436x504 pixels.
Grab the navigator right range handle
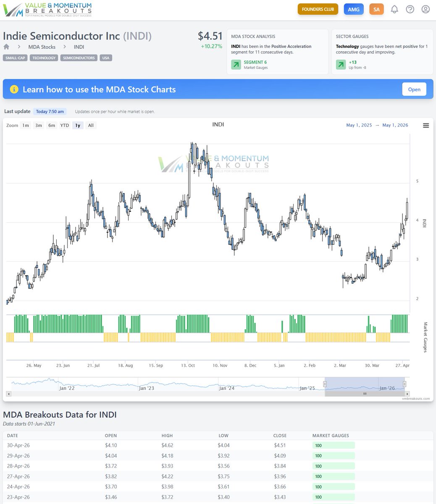point(404,384)
